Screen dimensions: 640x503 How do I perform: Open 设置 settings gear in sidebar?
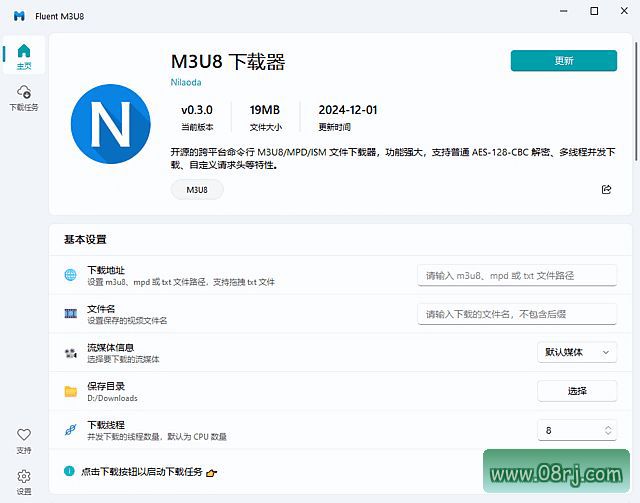(24, 482)
